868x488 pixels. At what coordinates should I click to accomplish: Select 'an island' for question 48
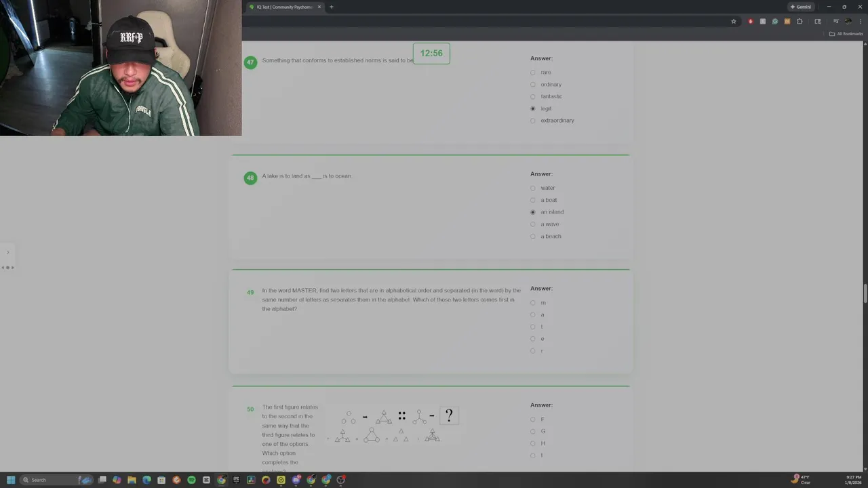[532, 212]
